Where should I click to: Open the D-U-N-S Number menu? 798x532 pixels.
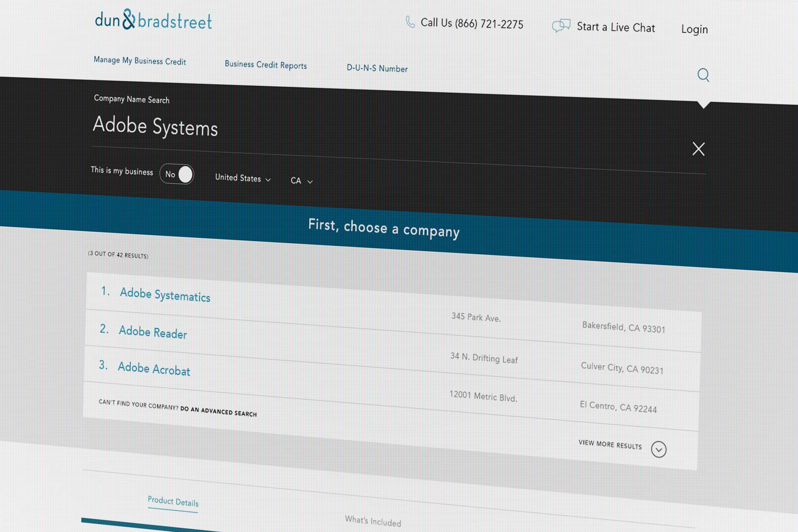pyautogui.click(x=377, y=68)
